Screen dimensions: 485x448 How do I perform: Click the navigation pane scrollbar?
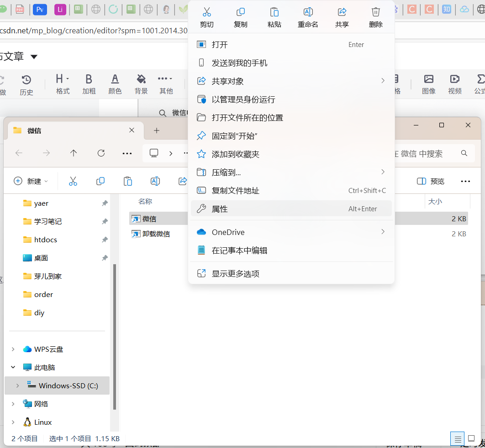(x=115, y=337)
